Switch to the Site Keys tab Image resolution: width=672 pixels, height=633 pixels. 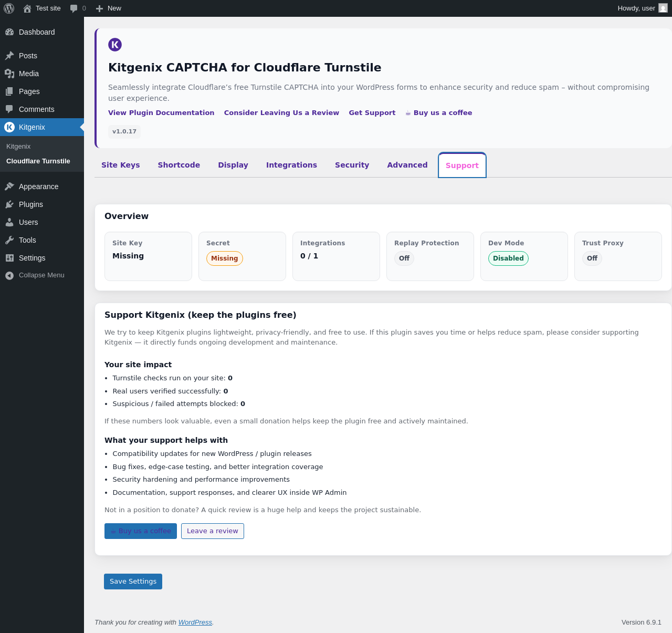click(x=121, y=165)
